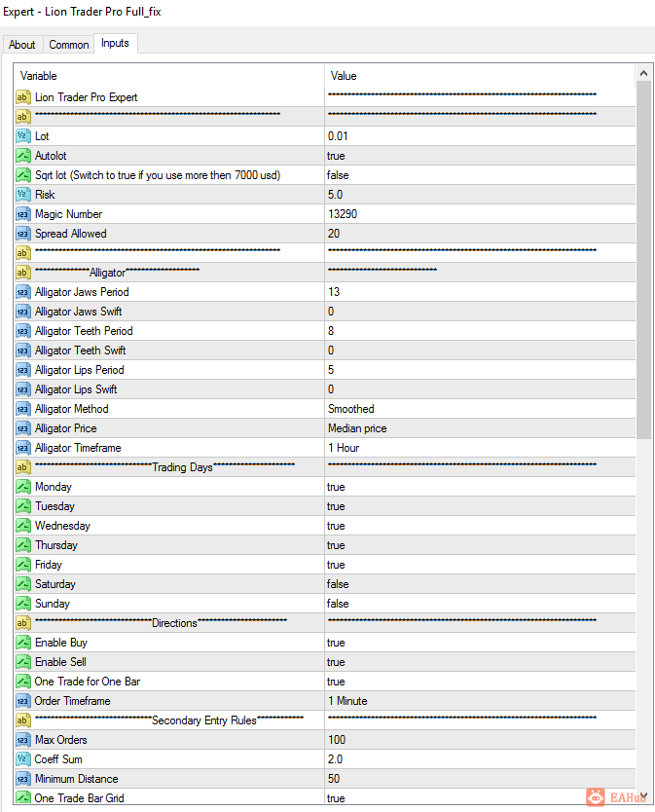
Task: Click the Autolot boolean icon
Action: click(22, 156)
